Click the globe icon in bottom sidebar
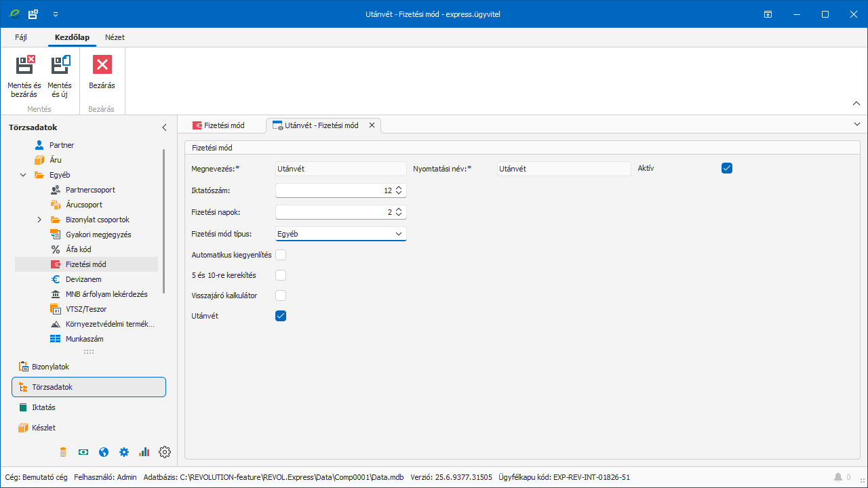Image resolution: width=868 pixels, height=488 pixels. (104, 452)
